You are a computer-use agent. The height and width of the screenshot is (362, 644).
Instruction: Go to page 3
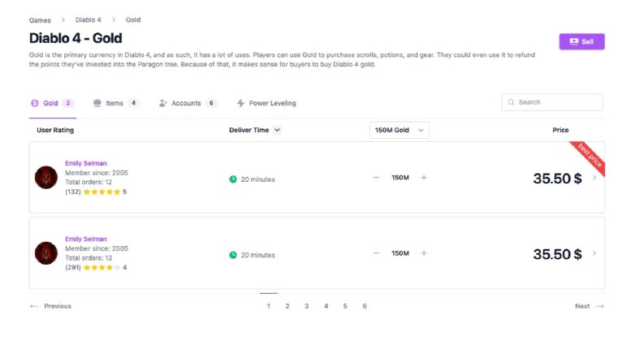tap(307, 306)
